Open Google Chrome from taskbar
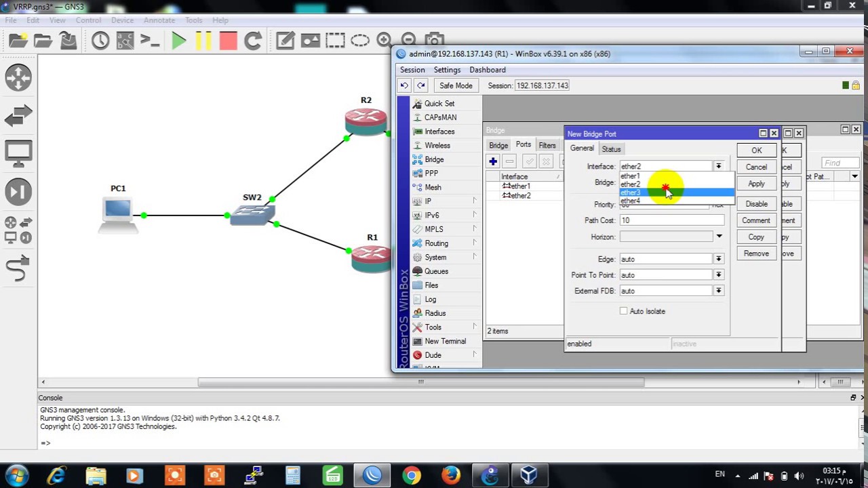Screen dimensions: 868x488 pyautogui.click(x=412, y=476)
